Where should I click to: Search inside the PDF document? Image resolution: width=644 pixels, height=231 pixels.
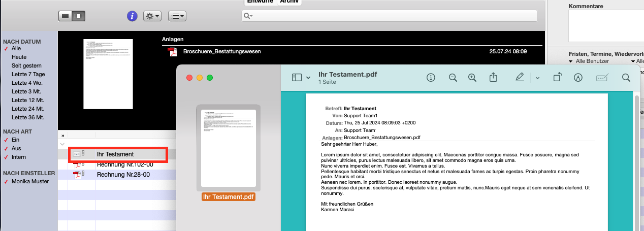626,78
